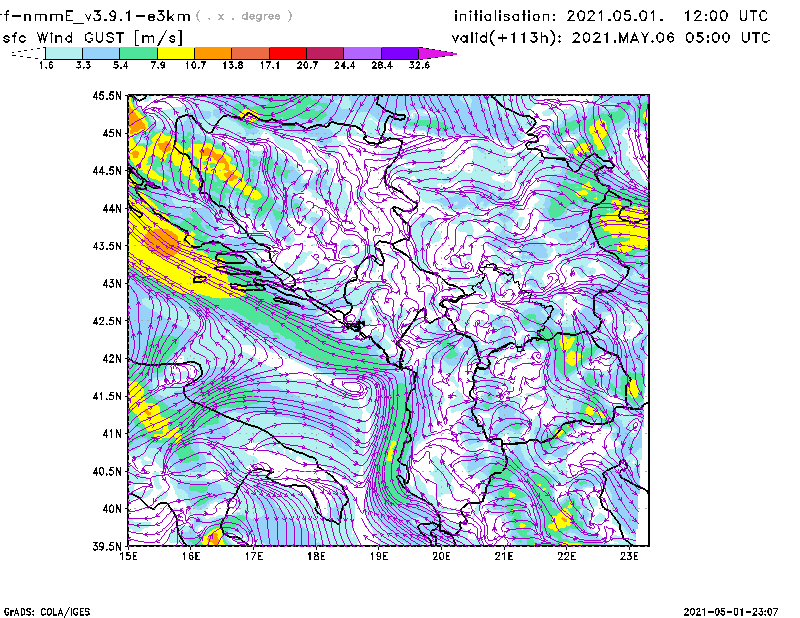Screen dimensions: 800x618
Task: Click the "40.5N" latitude label
Action: (x=107, y=472)
